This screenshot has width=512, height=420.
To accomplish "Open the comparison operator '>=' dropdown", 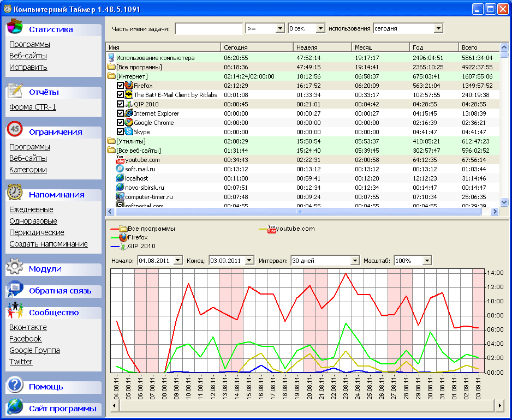I will point(280,28).
